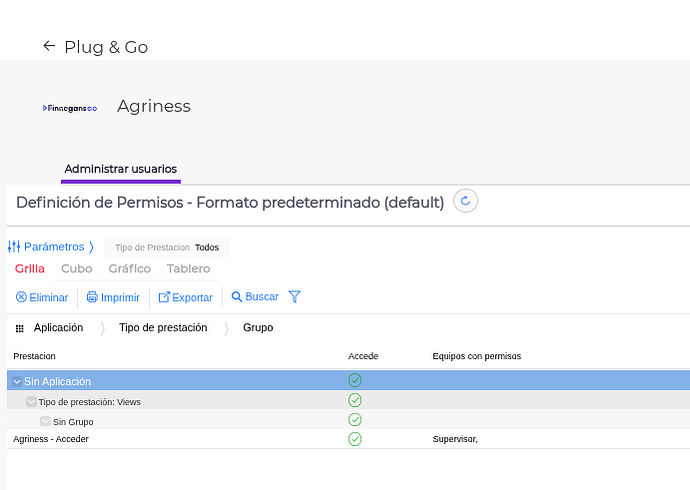Click the Sin Grupo row label
690x490 pixels.
click(x=73, y=422)
